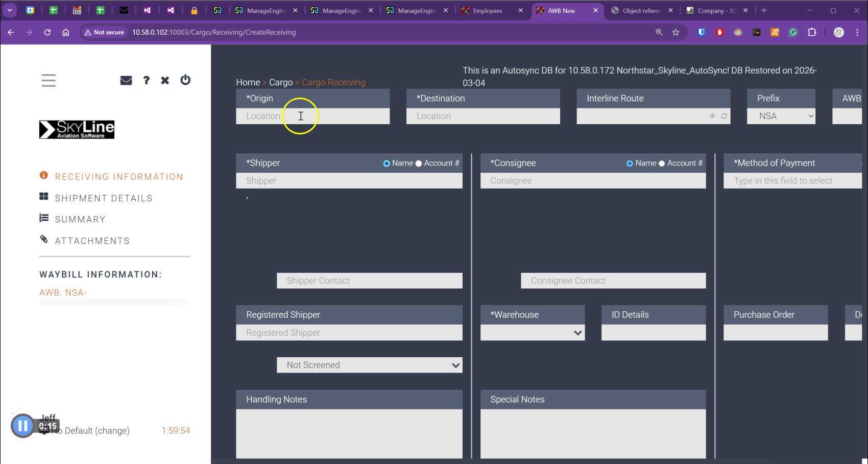This screenshot has height=464, width=868.
Task: Open the Prefix NSA dropdown
Action: [x=781, y=116]
